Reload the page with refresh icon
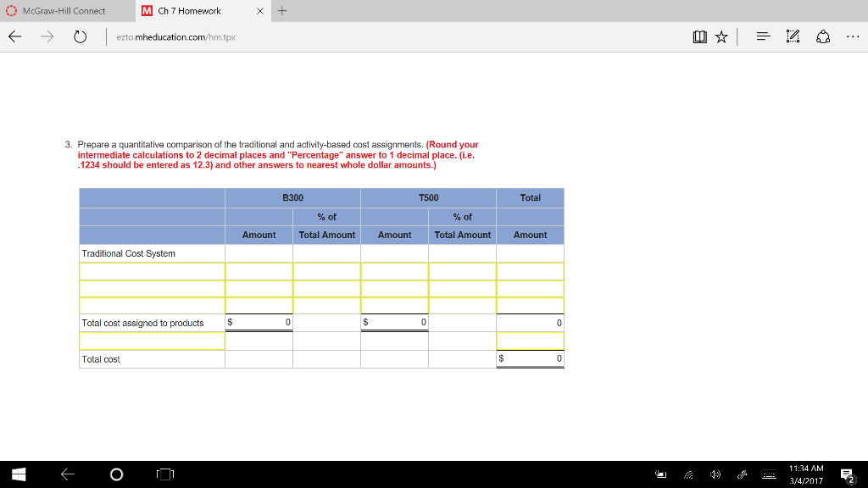Viewport: 868px width, 488px height. pyautogui.click(x=81, y=37)
